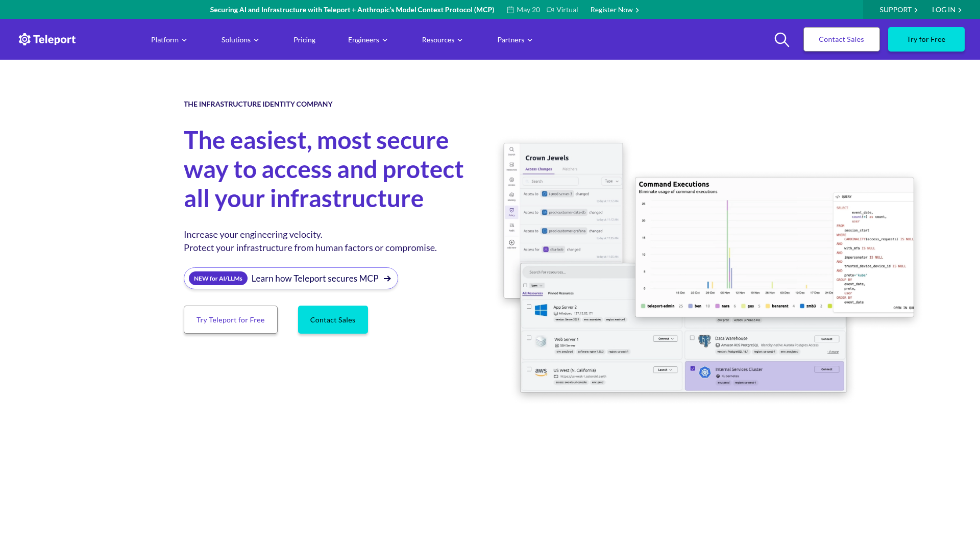Screen dimensions: 980x551
Task: Click Resources icon in Crown Jewels sidebar
Action: [x=511, y=165]
